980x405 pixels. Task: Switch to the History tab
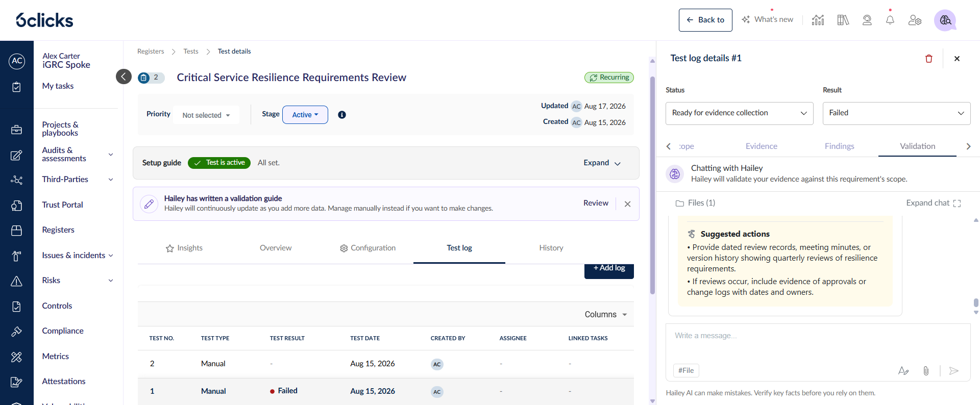(551, 248)
